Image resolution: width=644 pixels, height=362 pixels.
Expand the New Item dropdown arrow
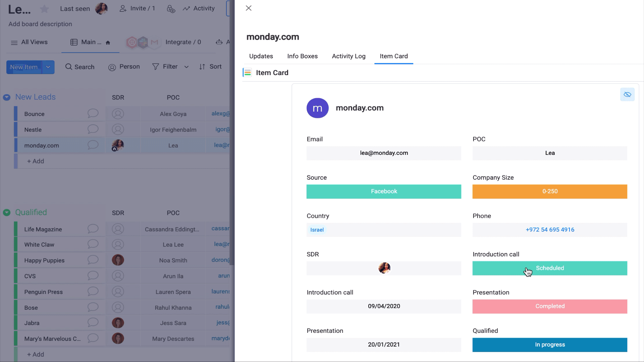pos(48,67)
